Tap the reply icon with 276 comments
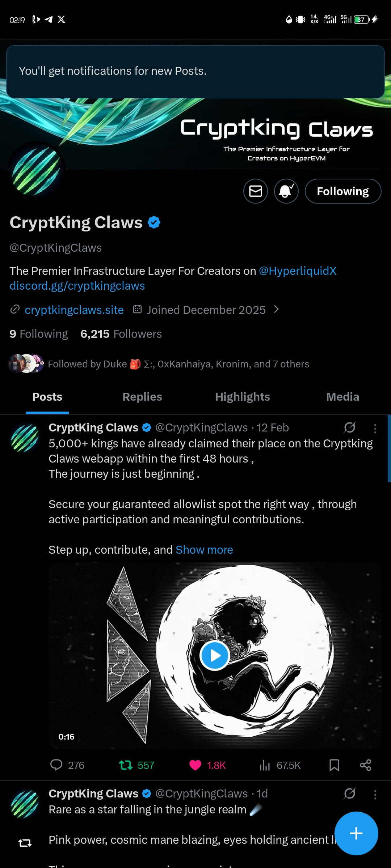Screen dimensions: 391x868 click(x=56, y=765)
